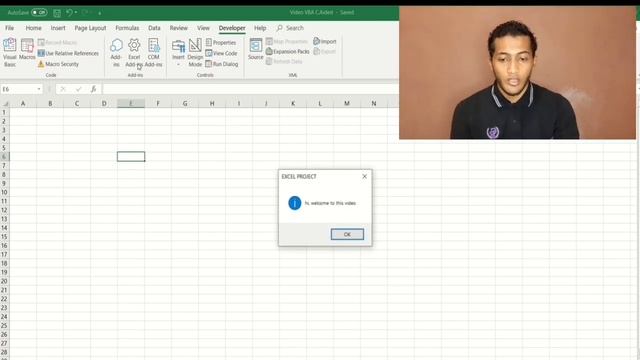Click the selected cell E6
Image resolution: width=640 pixels, height=360 pixels.
(131, 157)
